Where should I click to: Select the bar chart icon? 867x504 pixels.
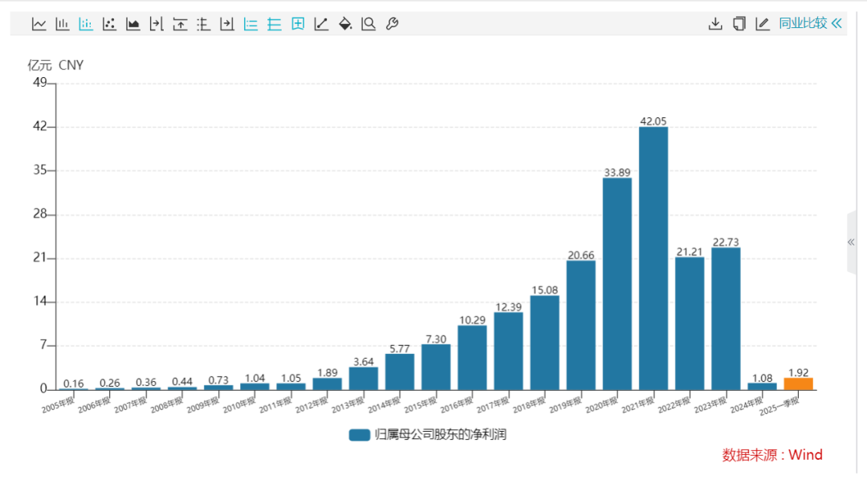(62, 24)
